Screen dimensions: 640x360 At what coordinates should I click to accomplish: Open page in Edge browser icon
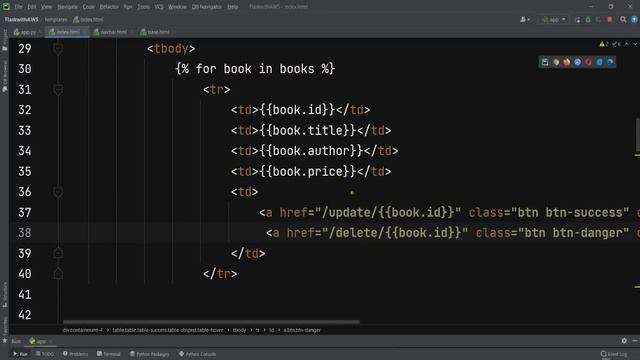coord(610,62)
